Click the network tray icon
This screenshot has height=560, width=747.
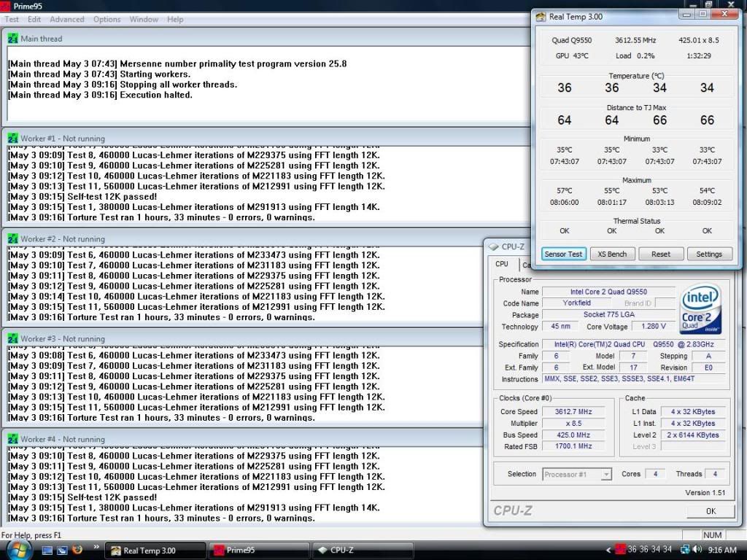click(685, 550)
